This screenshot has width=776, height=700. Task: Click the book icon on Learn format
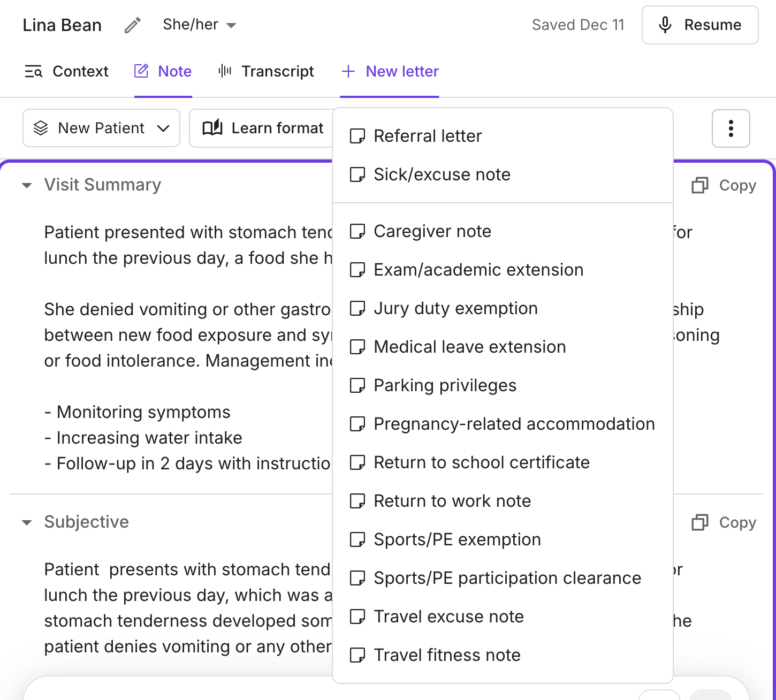(x=212, y=128)
